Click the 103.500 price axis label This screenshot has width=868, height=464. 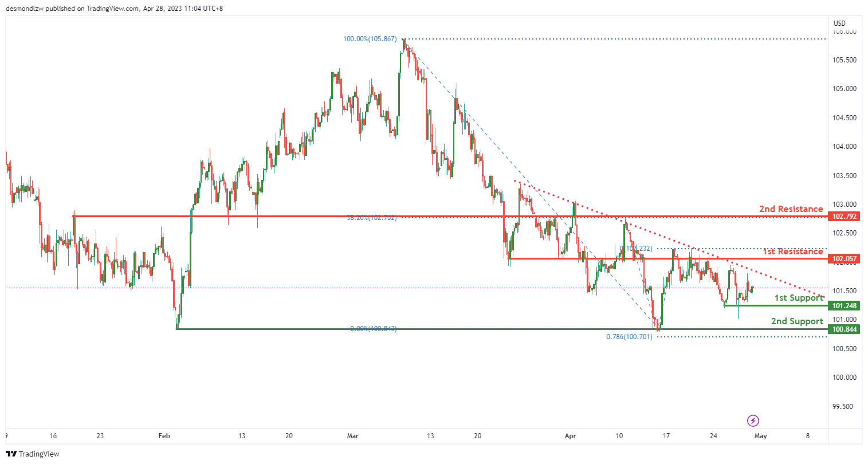coord(845,176)
